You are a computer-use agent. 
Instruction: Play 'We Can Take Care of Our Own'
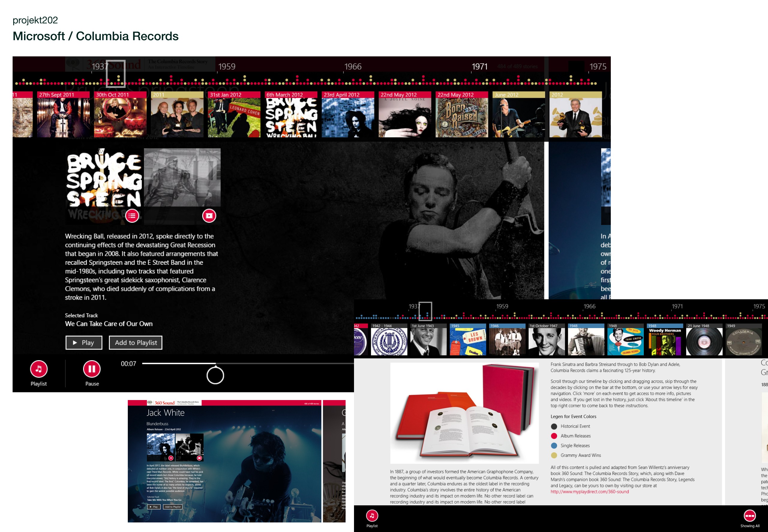point(84,343)
